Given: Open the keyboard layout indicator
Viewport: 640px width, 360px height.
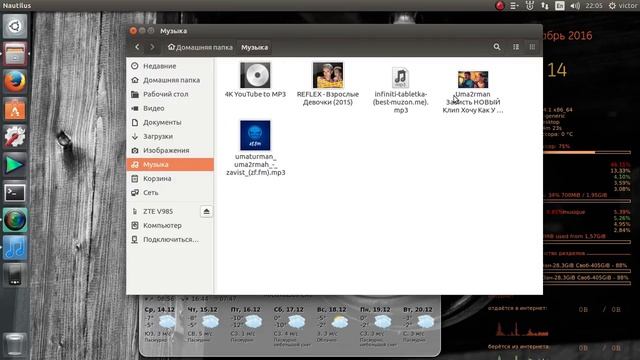Looking at the screenshot, I should [x=560, y=6].
